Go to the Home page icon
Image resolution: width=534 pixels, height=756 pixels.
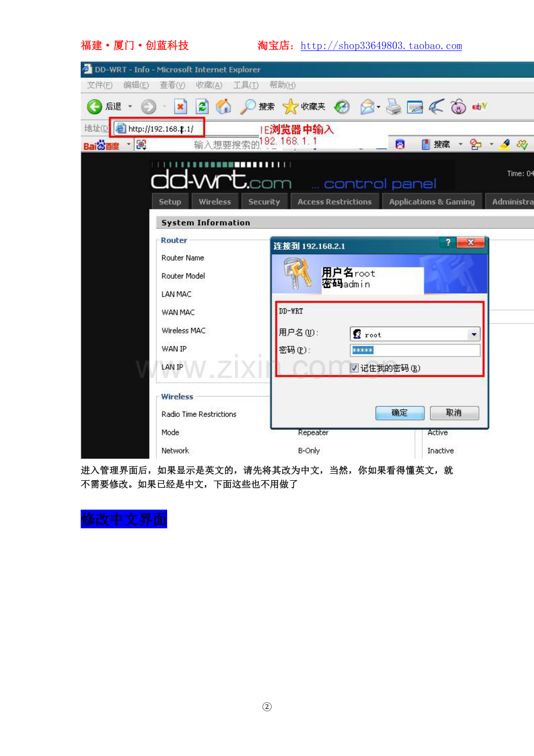[x=223, y=106]
